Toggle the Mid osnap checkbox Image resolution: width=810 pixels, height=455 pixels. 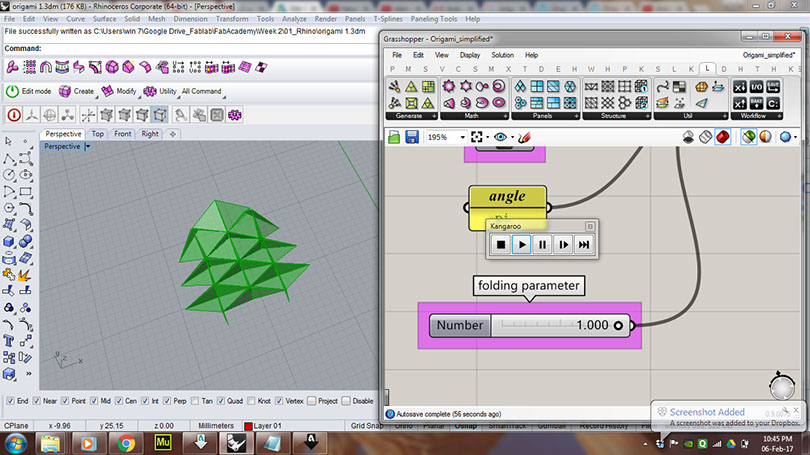94,401
